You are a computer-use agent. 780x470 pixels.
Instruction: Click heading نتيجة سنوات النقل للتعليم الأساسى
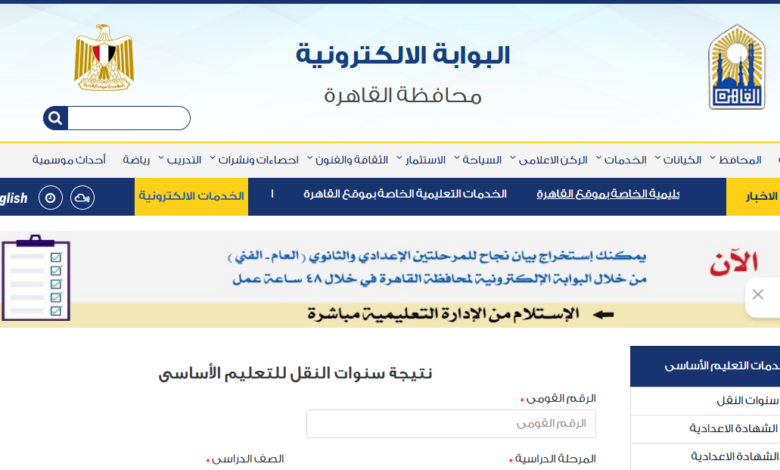pos(295,373)
